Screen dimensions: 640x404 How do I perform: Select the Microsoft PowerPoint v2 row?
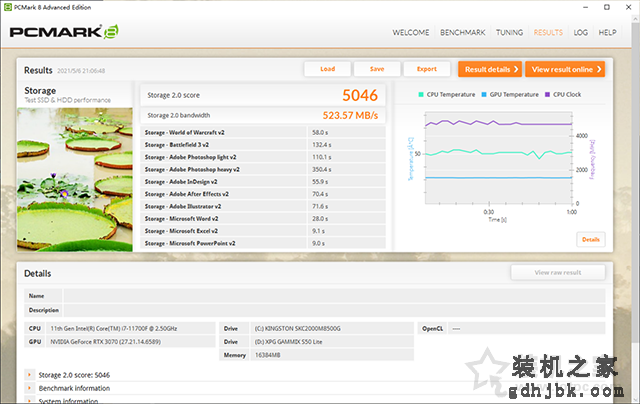(x=263, y=243)
